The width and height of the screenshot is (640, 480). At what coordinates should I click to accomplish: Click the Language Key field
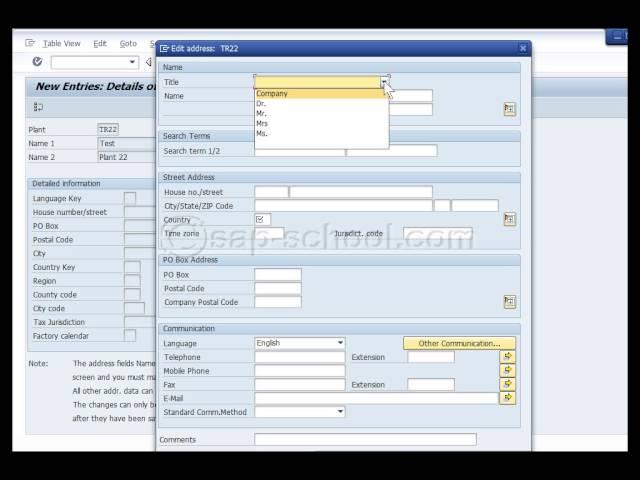click(x=130, y=199)
